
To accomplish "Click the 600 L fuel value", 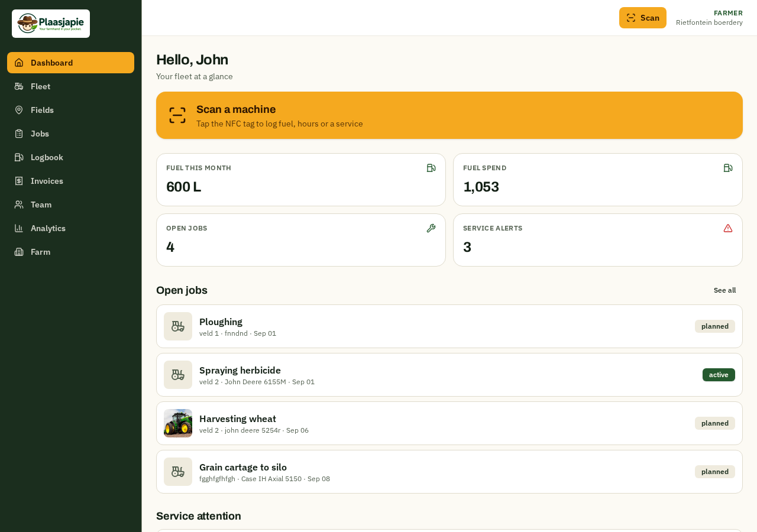I will [x=183, y=187].
